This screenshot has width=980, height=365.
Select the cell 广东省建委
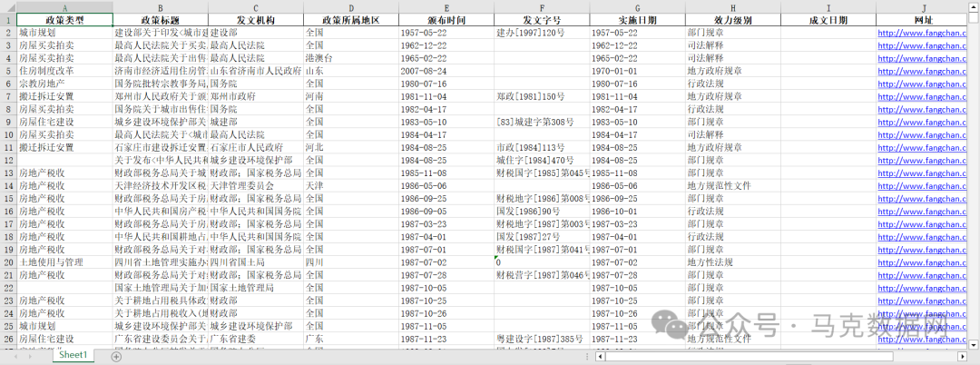click(256, 339)
